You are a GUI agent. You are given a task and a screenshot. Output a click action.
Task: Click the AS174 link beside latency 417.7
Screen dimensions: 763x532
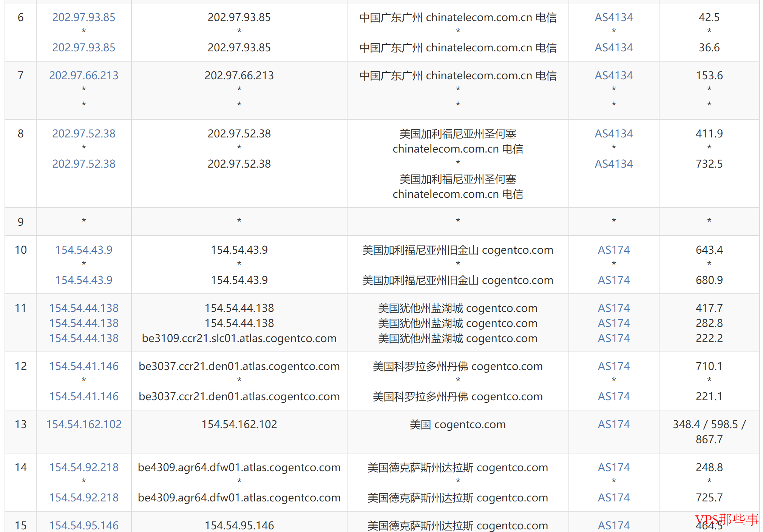point(614,308)
